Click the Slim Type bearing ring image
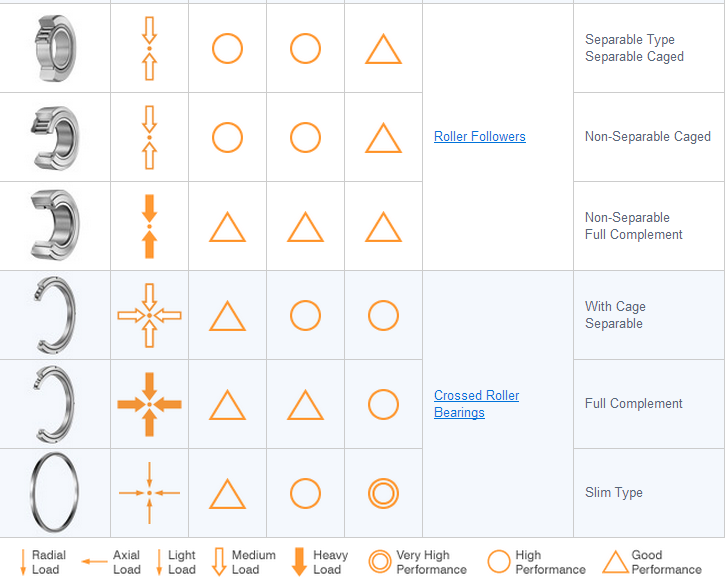 [53, 493]
